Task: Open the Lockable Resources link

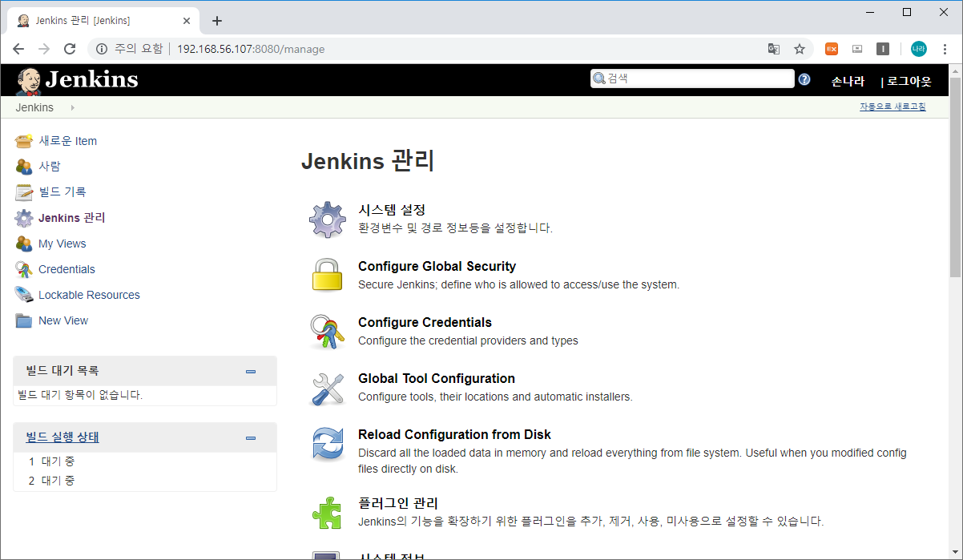Action: pyautogui.click(x=89, y=295)
